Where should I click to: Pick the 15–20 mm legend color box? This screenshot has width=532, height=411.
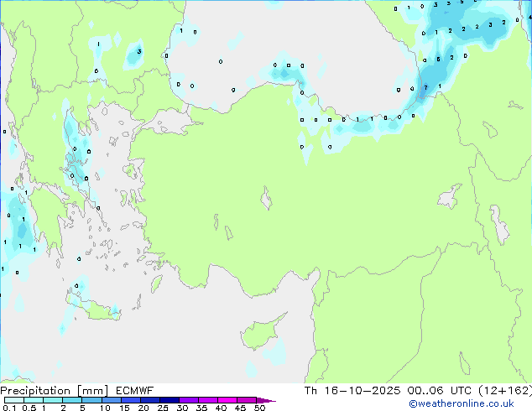pyautogui.click(x=131, y=400)
